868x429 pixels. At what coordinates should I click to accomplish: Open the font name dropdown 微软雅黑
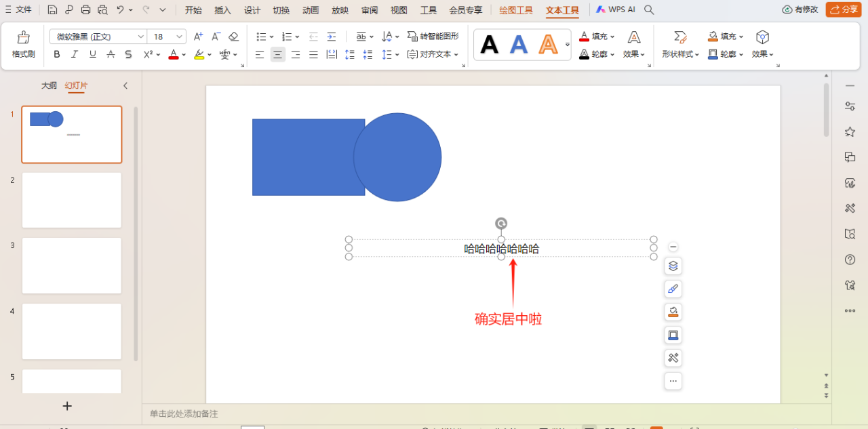[98, 36]
